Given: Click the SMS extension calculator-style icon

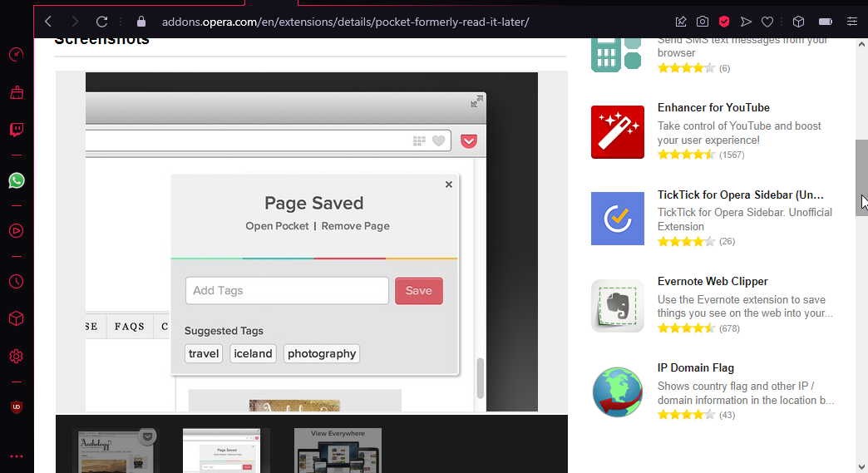Looking at the screenshot, I should [x=616, y=56].
